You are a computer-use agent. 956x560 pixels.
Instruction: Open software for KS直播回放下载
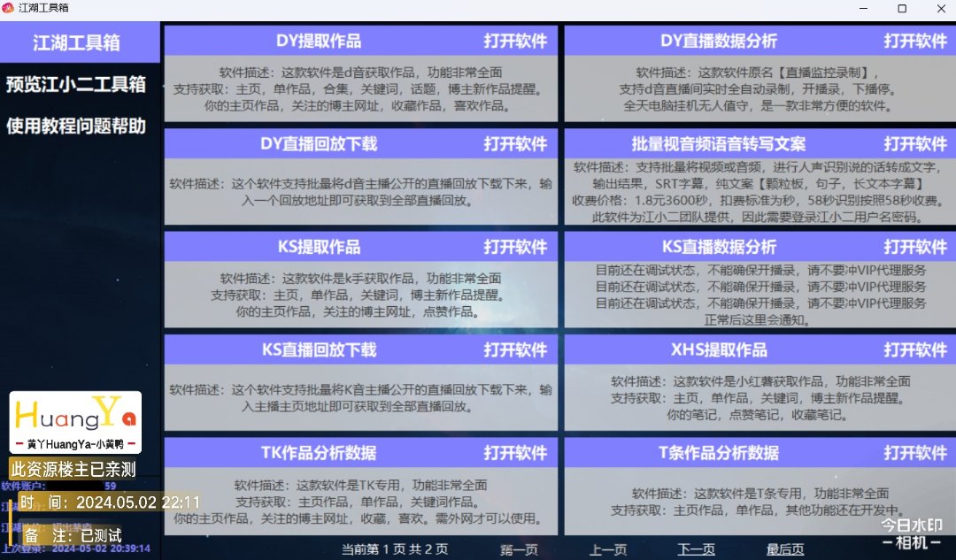click(x=515, y=349)
